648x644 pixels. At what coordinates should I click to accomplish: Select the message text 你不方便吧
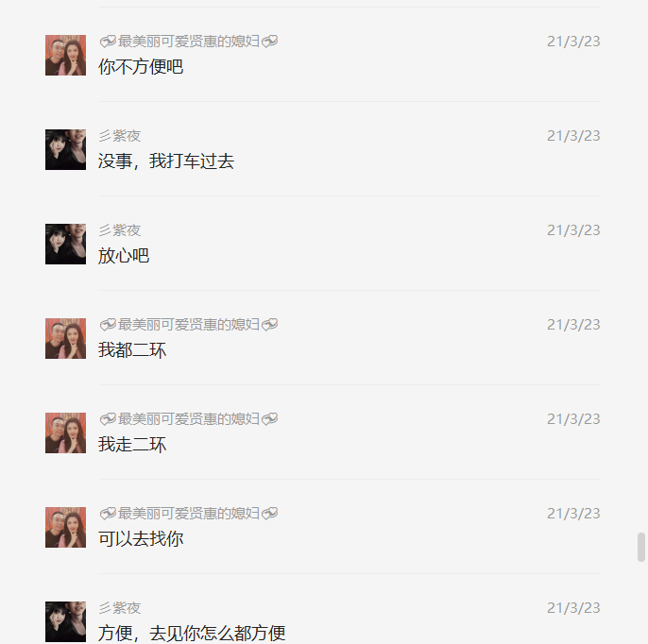tap(141, 67)
